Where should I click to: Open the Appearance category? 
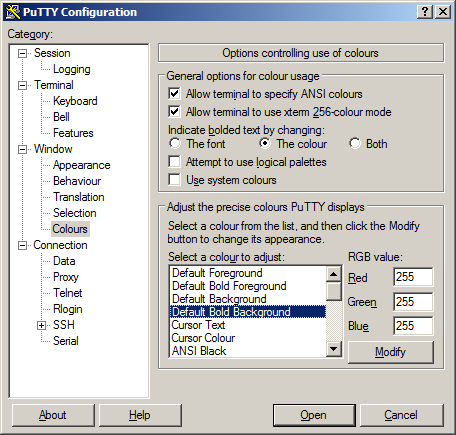click(82, 165)
